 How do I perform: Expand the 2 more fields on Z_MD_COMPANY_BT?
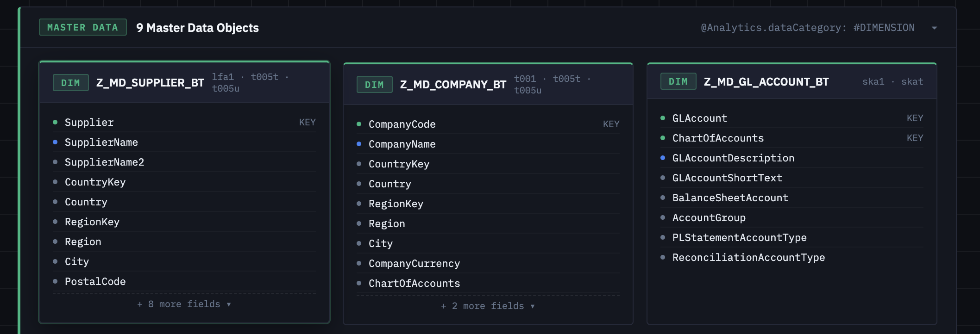(487, 306)
